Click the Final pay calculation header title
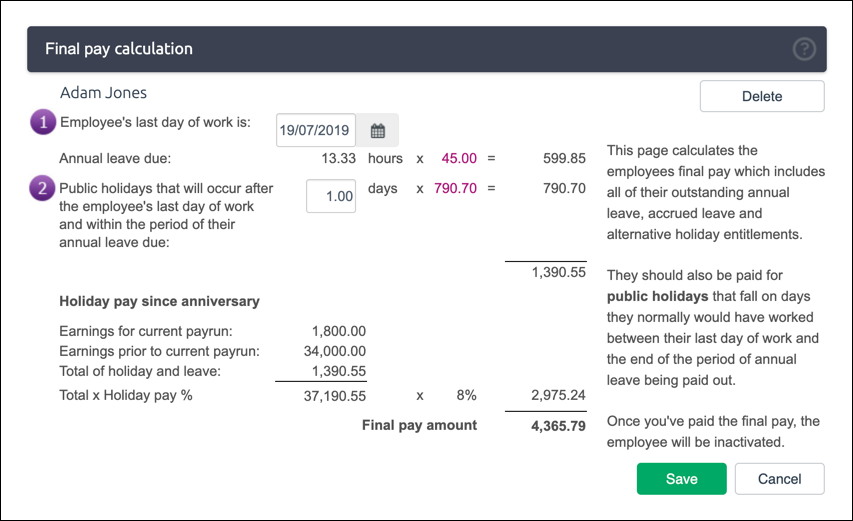 119,49
